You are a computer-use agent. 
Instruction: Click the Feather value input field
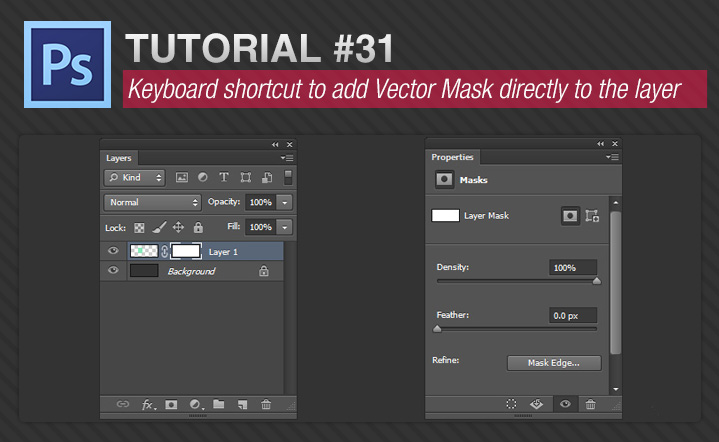coord(572,315)
